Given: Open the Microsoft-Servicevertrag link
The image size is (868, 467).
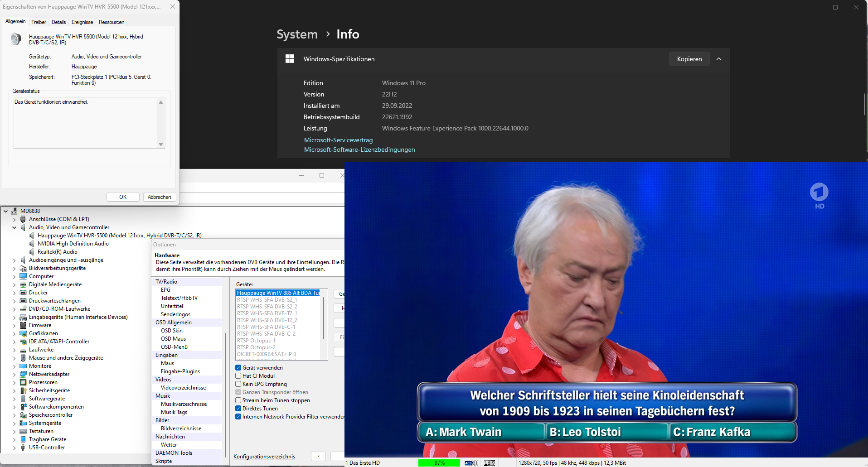Looking at the screenshot, I should (338, 140).
